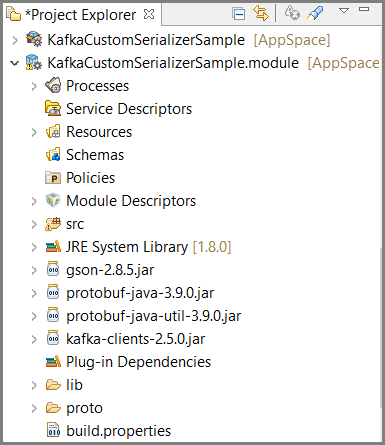Screen dimensions: 385x445
Task: Click the Module Descriptors cube icon
Action: [x=53, y=200]
